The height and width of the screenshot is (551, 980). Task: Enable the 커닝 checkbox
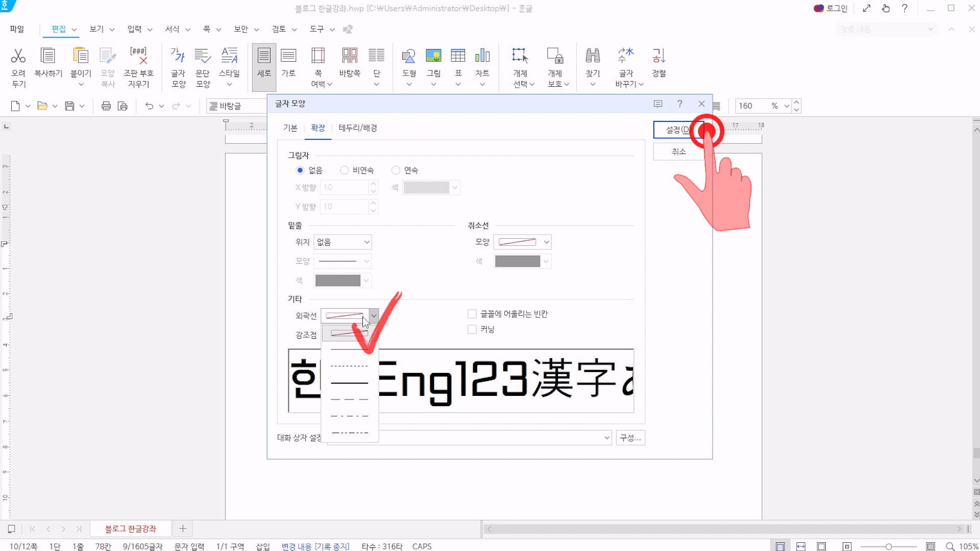click(472, 330)
